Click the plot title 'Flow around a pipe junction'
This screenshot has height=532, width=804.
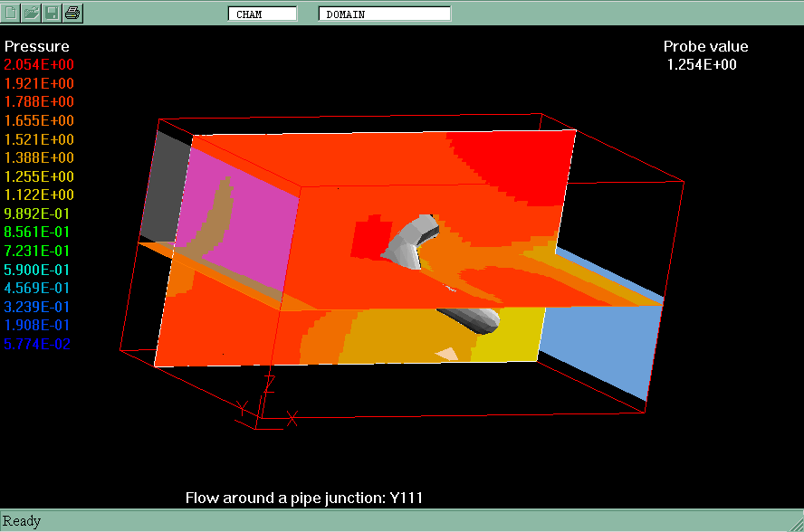pyautogui.click(x=304, y=498)
